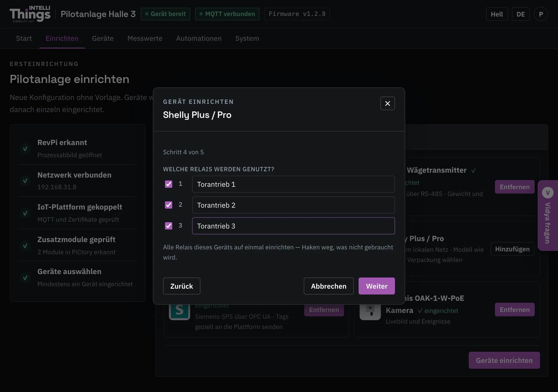Select the IoT-Plattform gekoppelt step title
Image resolution: width=558 pixels, height=392 pixels.
coord(80,207)
